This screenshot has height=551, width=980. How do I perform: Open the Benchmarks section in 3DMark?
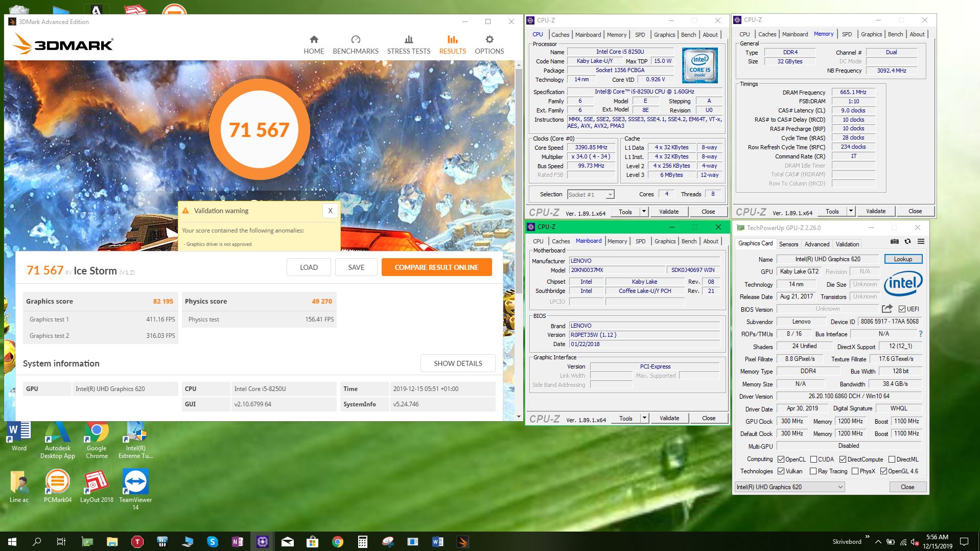(x=356, y=45)
